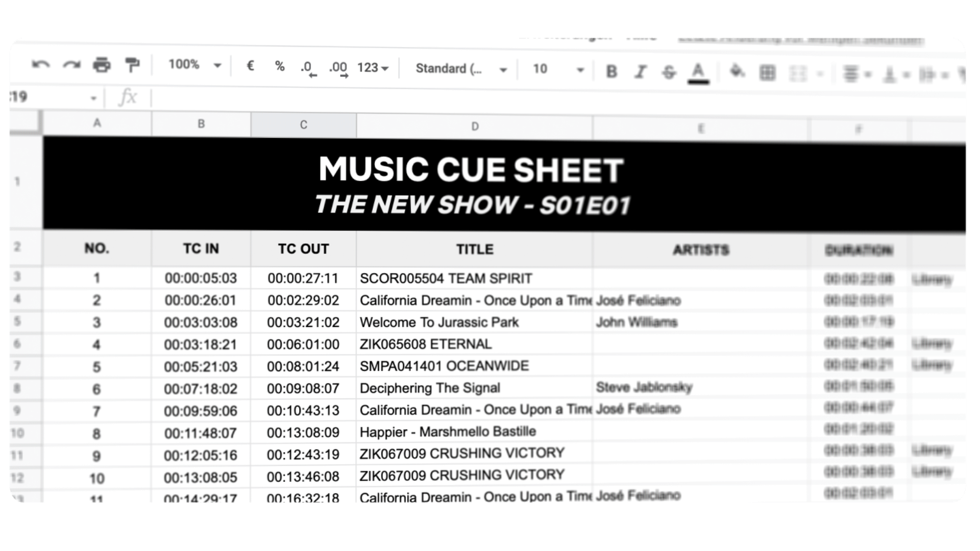Image resolution: width=980 pixels, height=551 pixels.
Task: Format as percent
Action: click(x=279, y=66)
